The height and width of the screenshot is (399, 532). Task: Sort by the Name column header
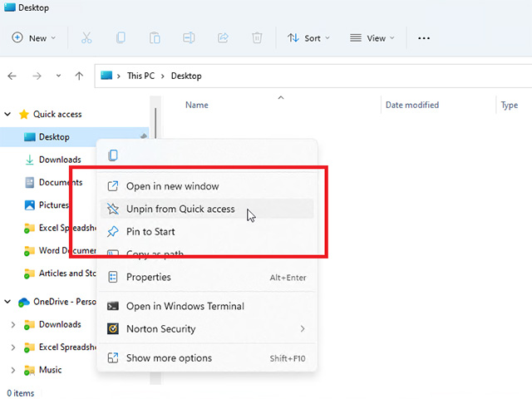[x=197, y=106]
